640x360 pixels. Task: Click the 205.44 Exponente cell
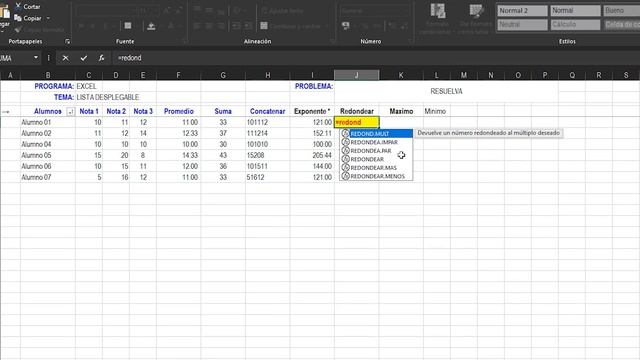312,155
